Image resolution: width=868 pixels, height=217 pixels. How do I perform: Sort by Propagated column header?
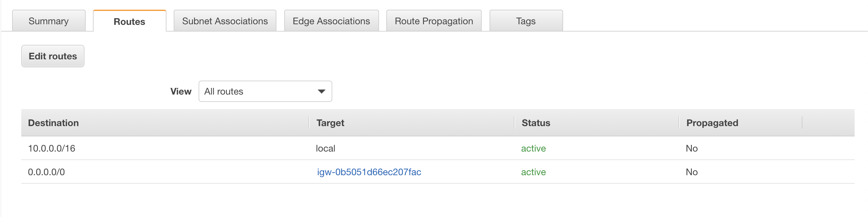tap(712, 123)
